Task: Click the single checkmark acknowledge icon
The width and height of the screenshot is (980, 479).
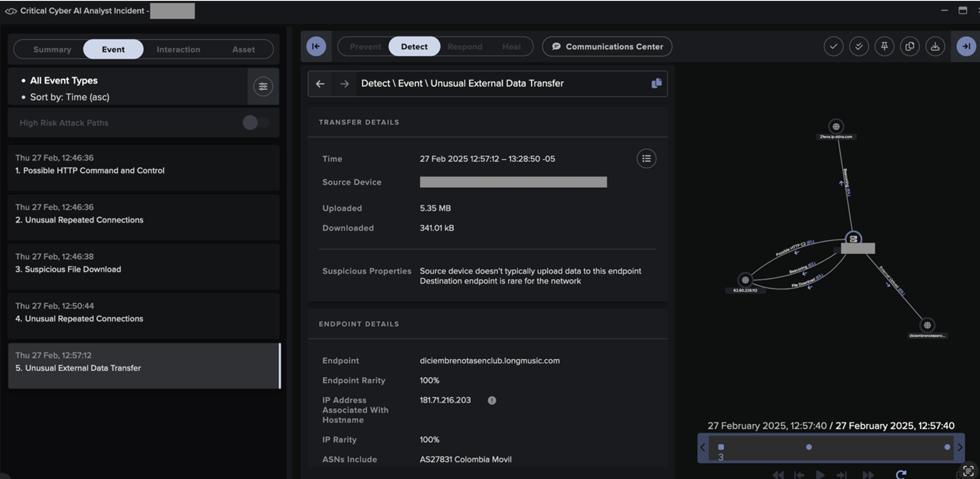Action: point(833,46)
